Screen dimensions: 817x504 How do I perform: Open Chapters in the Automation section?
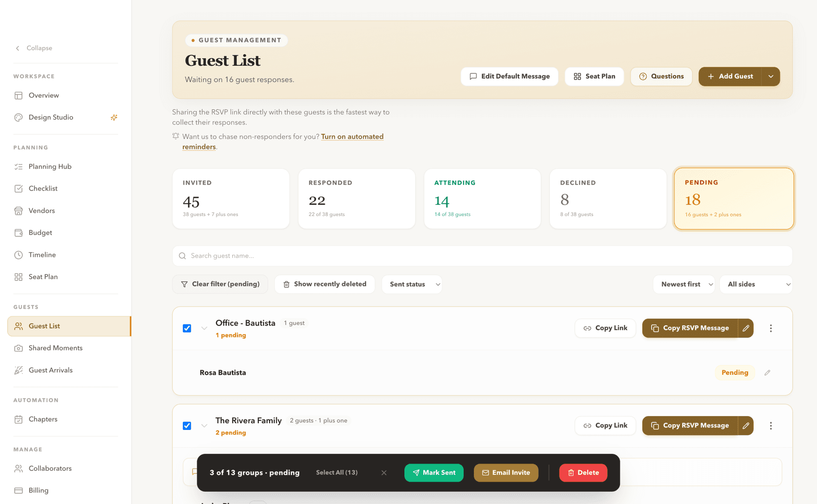(x=66, y=419)
